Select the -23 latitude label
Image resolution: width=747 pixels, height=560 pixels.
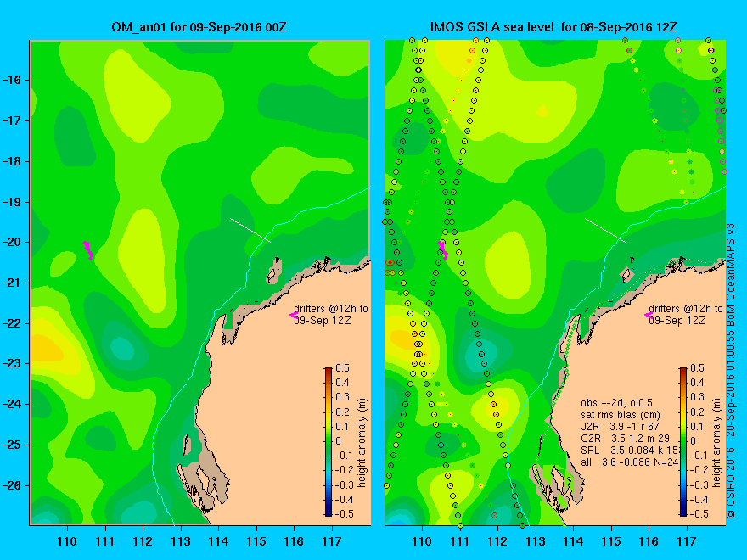coord(13,364)
